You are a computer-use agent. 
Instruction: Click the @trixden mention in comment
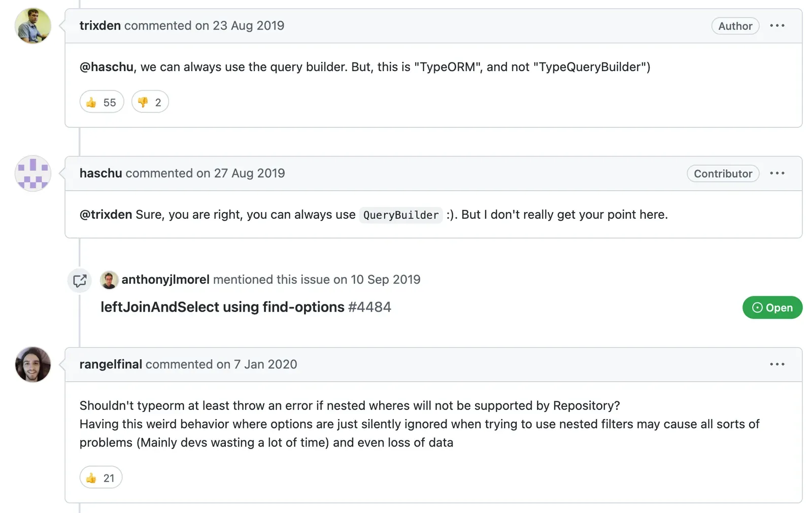[x=106, y=215]
